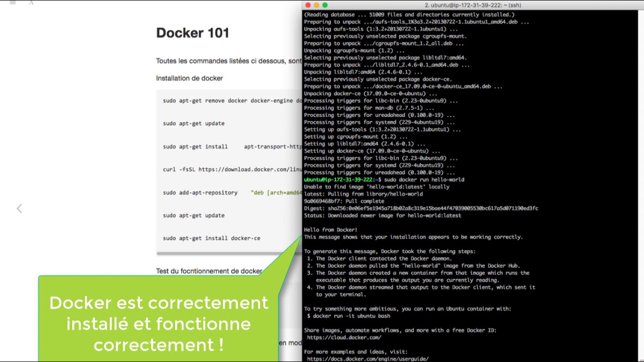
Task: Click the terminal prompt 'sudo docker run hello-world'
Action: [x=424, y=179]
